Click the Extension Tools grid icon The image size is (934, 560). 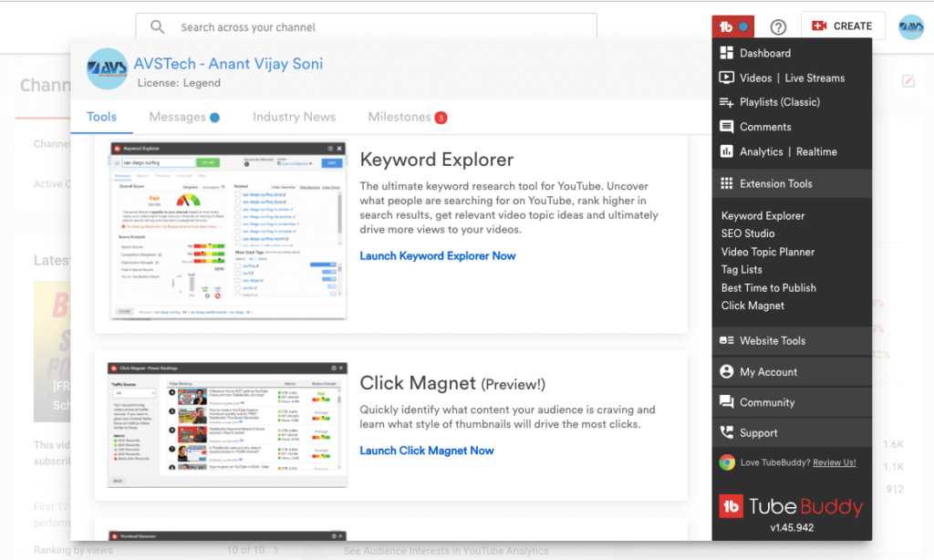click(x=727, y=183)
